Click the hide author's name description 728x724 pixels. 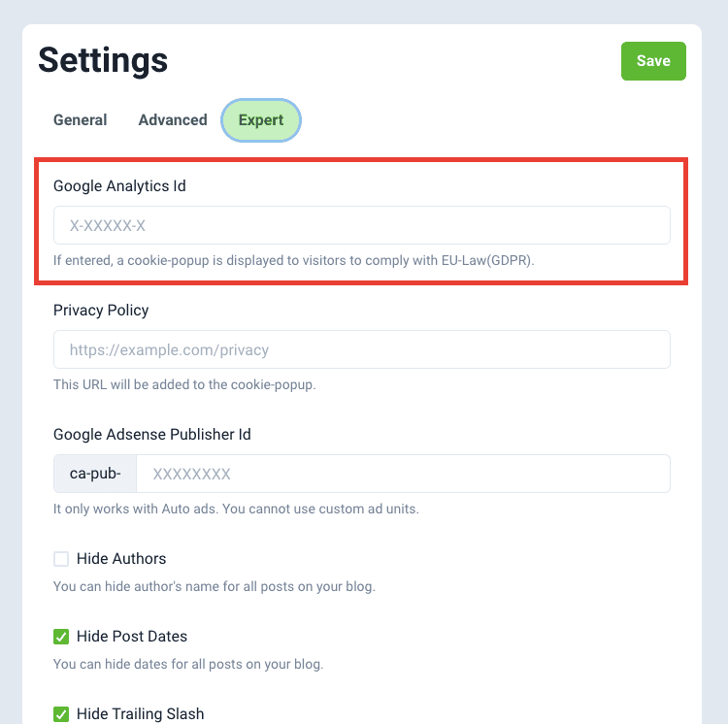tap(214, 586)
